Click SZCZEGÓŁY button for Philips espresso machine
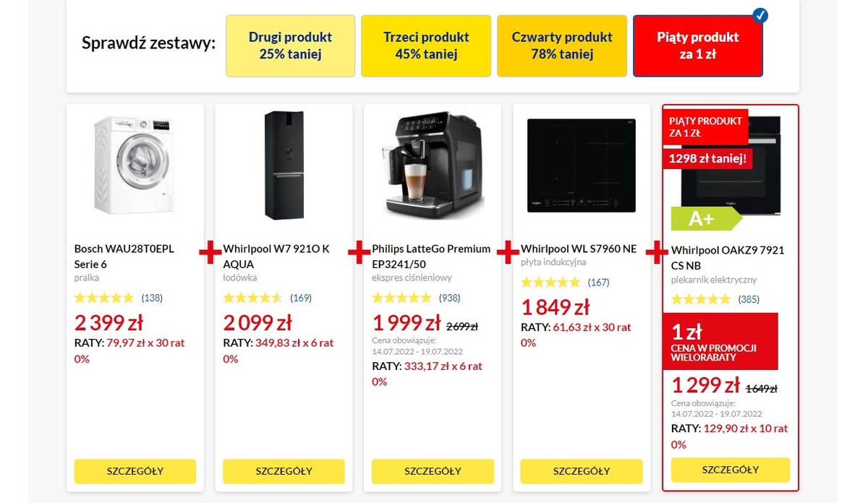 tap(433, 471)
